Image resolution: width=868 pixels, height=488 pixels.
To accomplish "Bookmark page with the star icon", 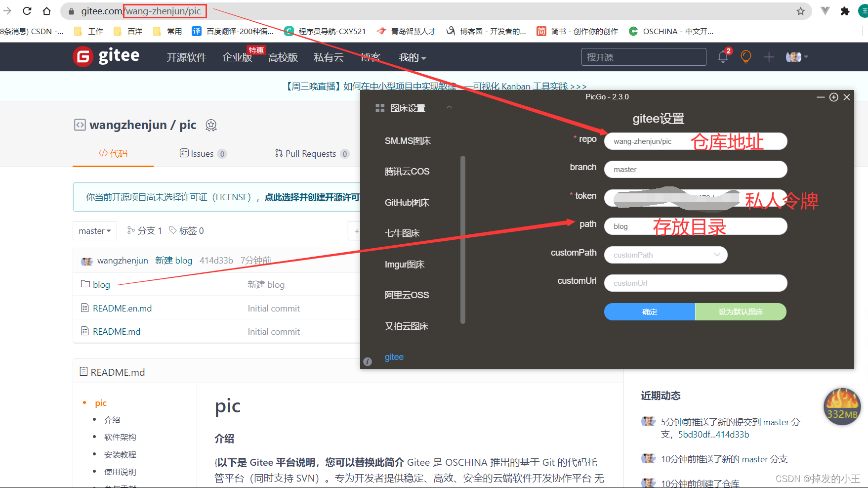I will tap(800, 11).
